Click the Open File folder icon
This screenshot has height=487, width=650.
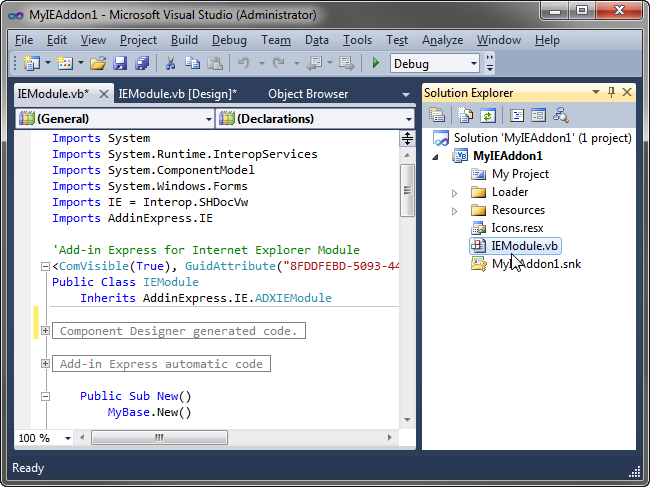coord(98,63)
